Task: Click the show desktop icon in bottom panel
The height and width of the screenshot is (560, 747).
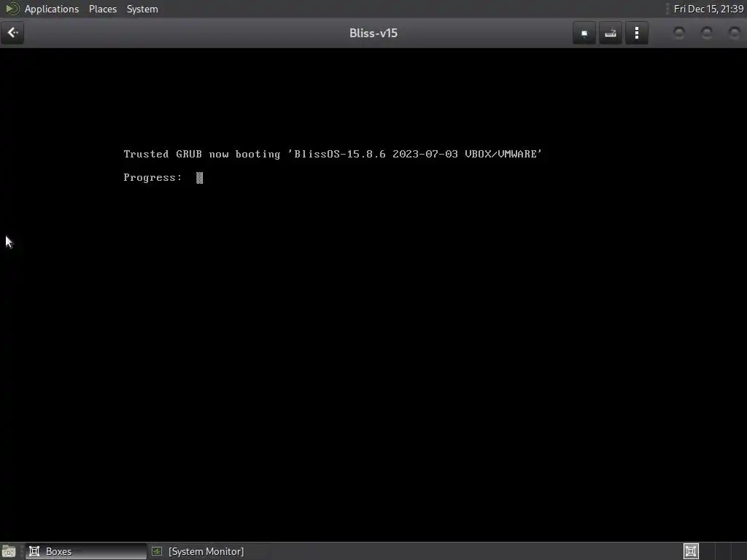Action: tap(9, 551)
